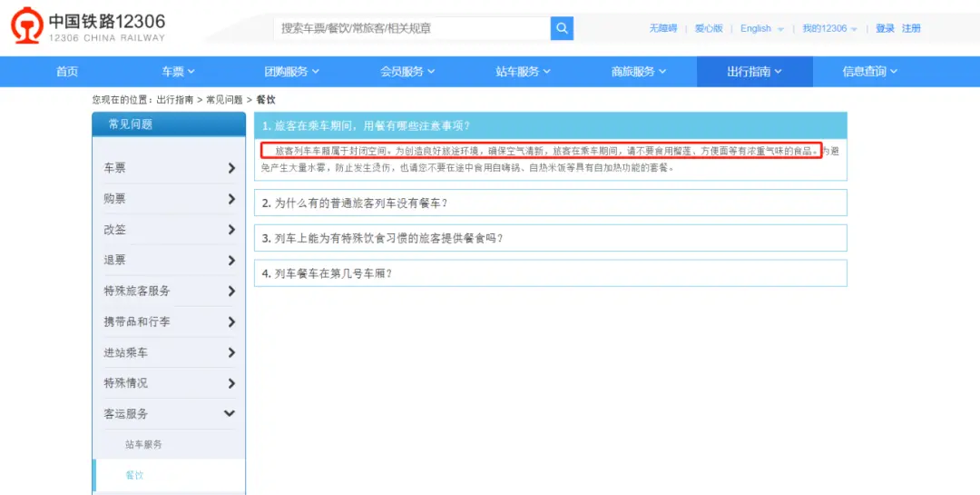Open the 信息查询 navigation menu

[869, 72]
